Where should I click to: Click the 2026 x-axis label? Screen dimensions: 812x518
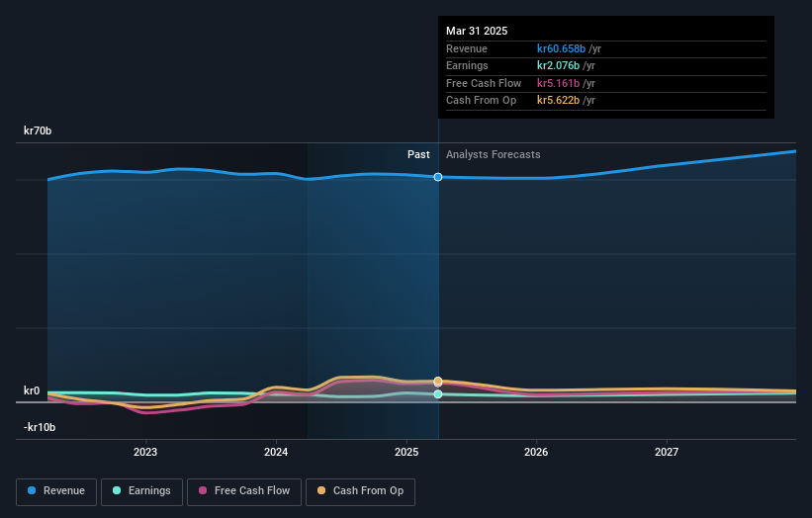[x=536, y=453]
